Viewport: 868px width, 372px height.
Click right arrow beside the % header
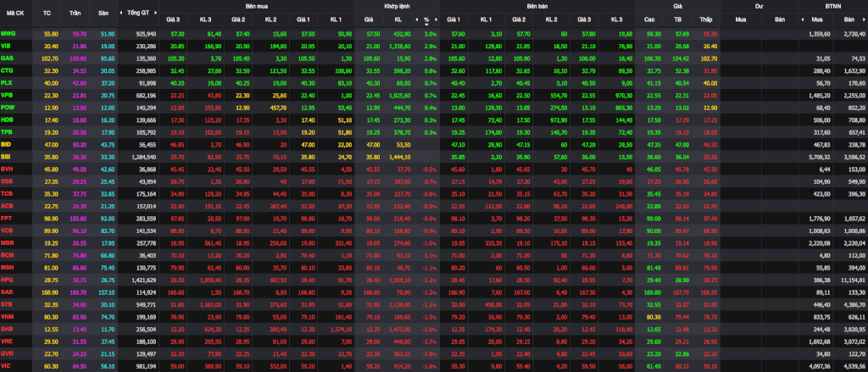pyautogui.click(x=437, y=19)
